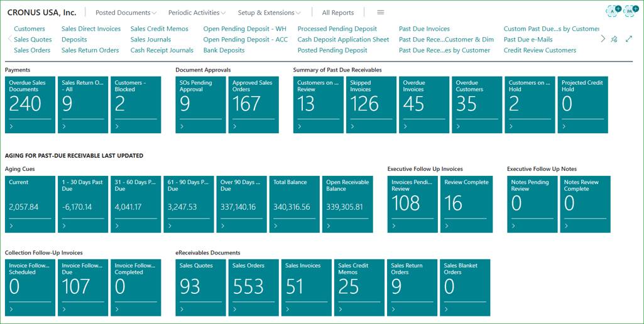Open the Over 90 Days Past Due tile
Image resolution: width=644 pixels, height=324 pixels.
[241, 204]
